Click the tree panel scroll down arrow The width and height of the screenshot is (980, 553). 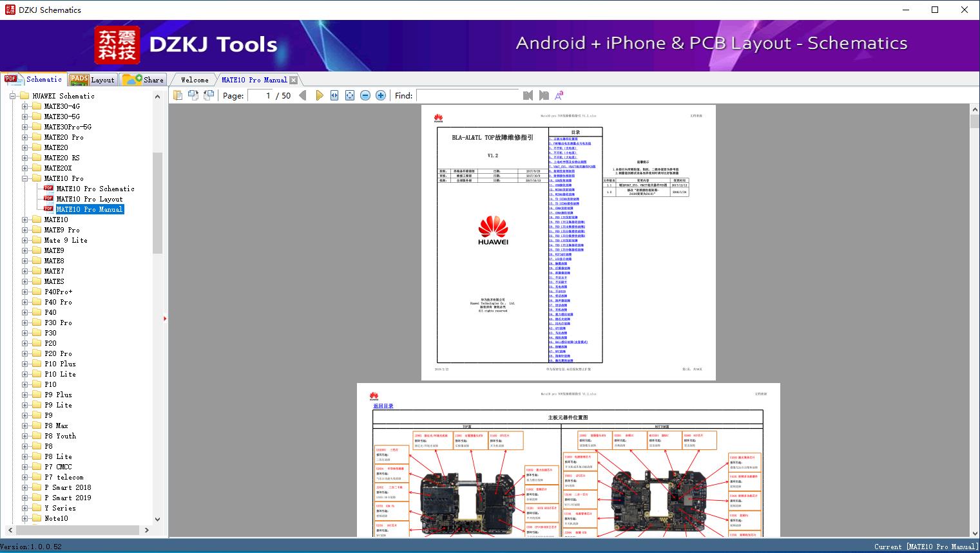[x=157, y=519]
